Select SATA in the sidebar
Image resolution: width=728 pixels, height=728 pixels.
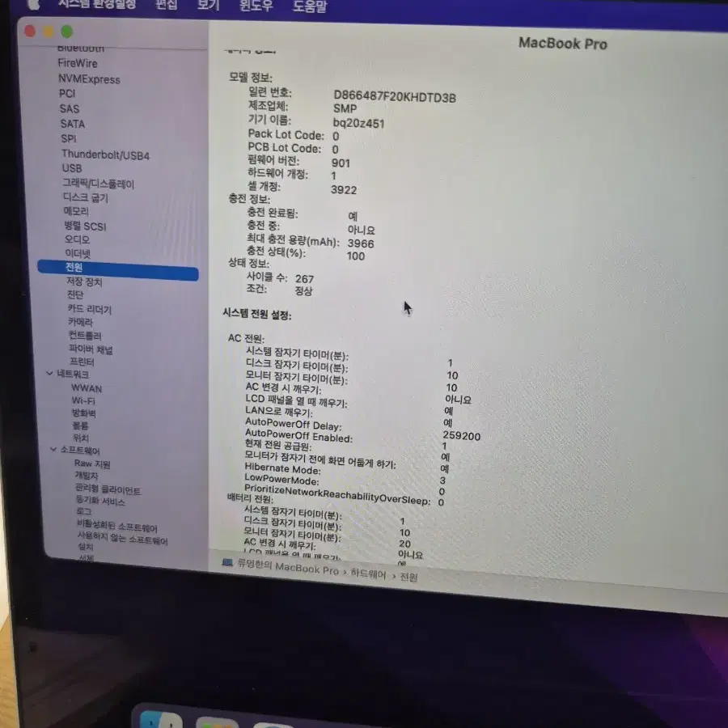coord(73,124)
